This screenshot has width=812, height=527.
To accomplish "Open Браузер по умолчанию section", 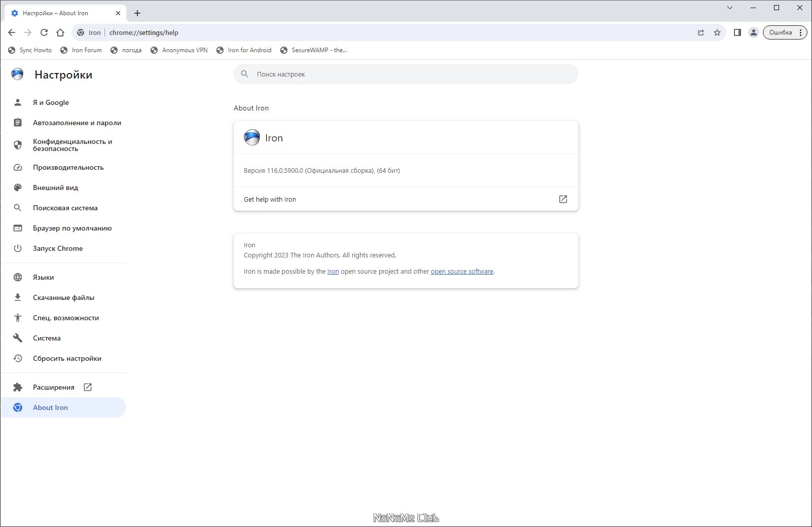I will tap(63, 228).
